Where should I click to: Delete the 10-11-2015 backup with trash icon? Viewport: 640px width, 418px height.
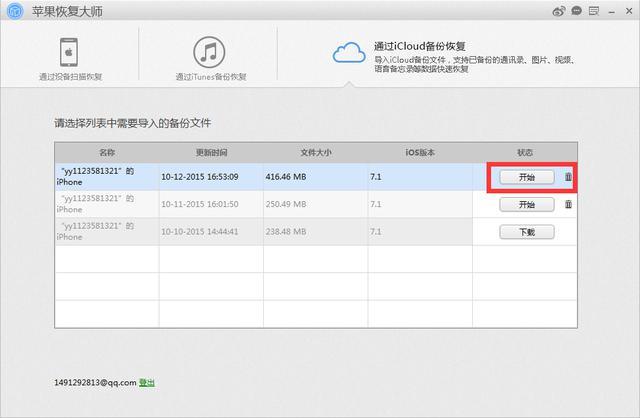[568, 204]
